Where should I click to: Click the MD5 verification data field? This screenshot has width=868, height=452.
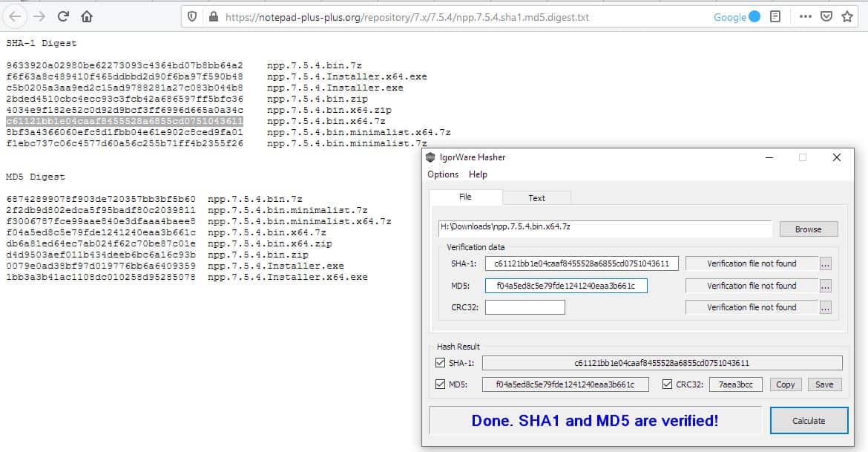tap(566, 286)
